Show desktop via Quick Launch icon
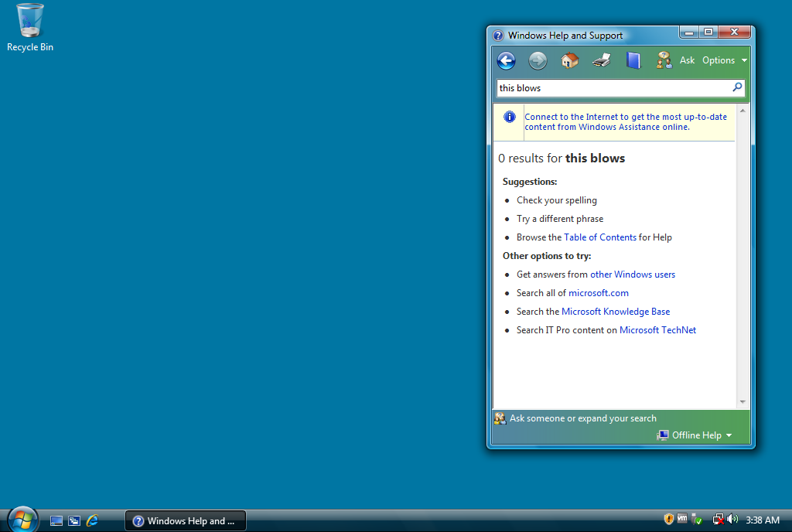Image resolution: width=792 pixels, height=532 pixels. [56, 520]
